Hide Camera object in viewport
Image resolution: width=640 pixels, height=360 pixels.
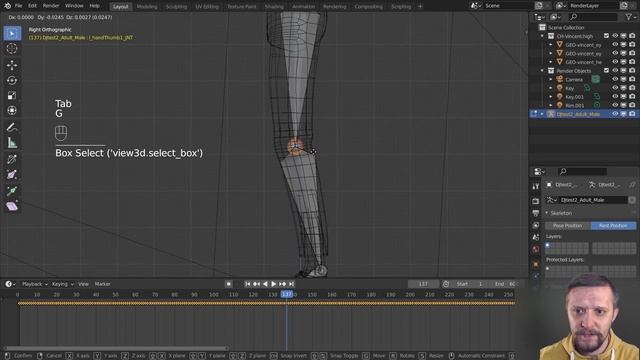pos(615,79)
